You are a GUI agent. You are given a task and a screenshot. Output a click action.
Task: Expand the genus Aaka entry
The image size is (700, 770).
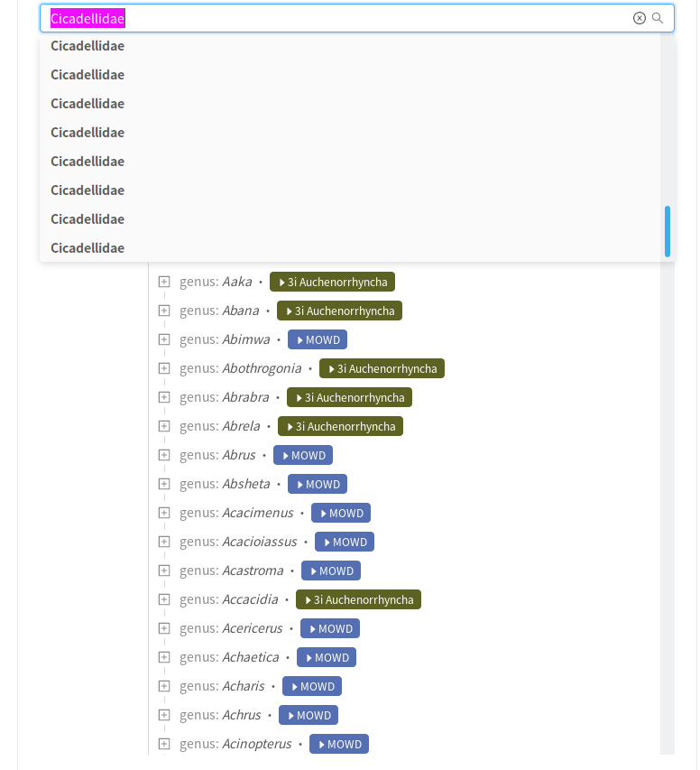(163, 282)
